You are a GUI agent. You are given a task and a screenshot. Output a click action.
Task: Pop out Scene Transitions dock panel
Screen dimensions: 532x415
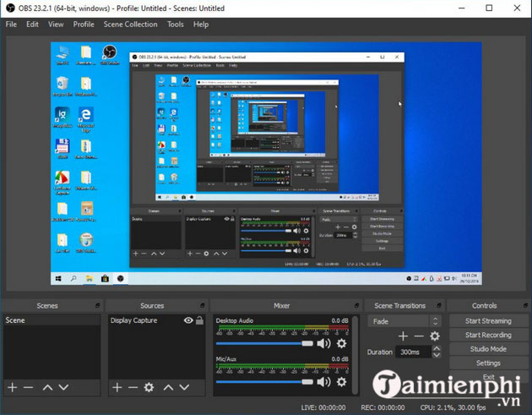click(x=439, y=305)
